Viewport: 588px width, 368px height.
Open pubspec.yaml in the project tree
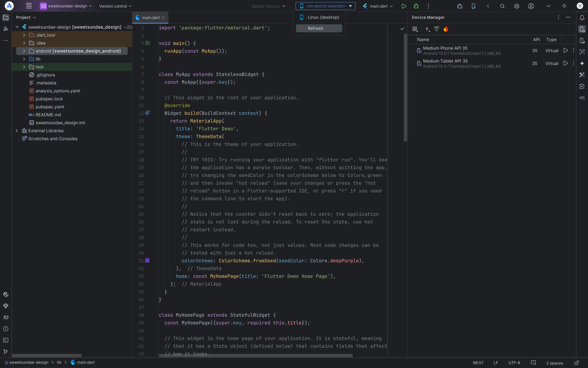[50, 107]
